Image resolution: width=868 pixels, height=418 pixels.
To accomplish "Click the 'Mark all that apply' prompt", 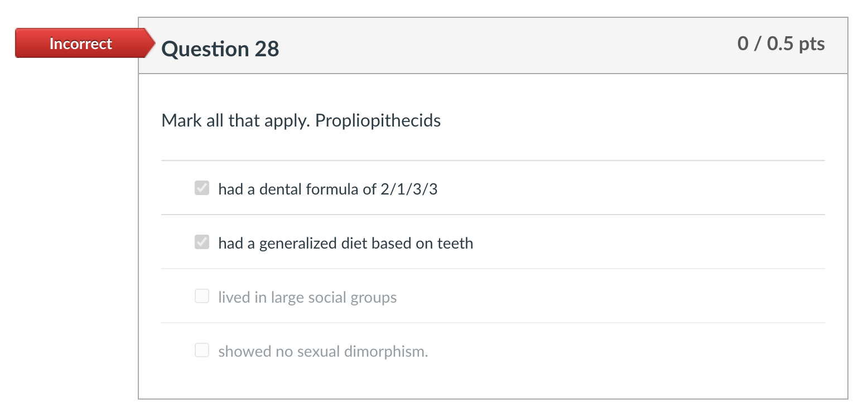I will (x=235, y=120).
